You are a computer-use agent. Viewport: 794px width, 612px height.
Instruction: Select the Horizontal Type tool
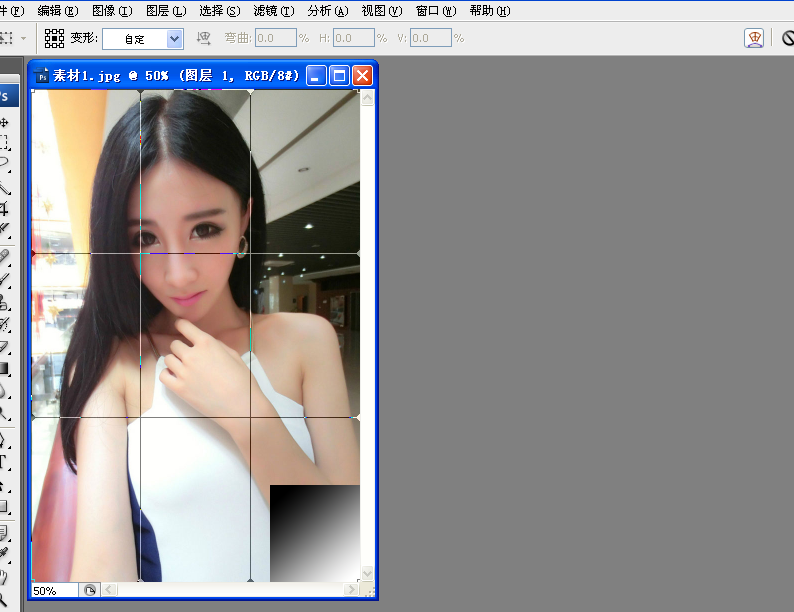pos(4,462)
